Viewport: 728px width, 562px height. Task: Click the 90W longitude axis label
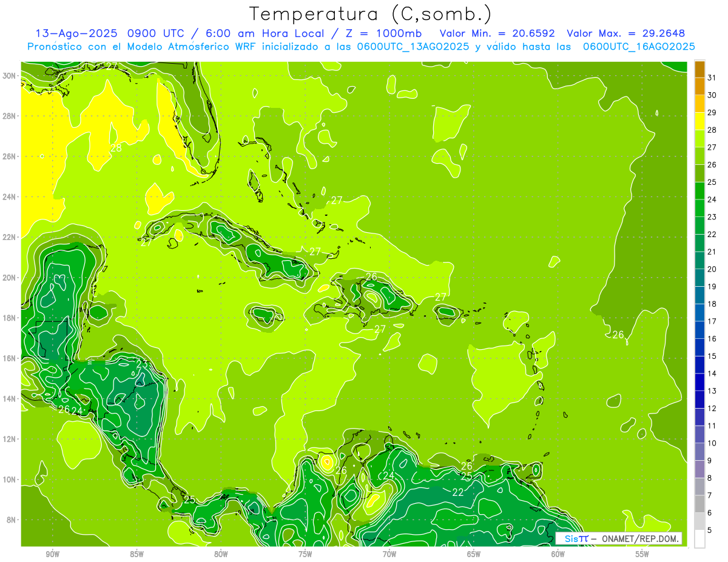52,554
